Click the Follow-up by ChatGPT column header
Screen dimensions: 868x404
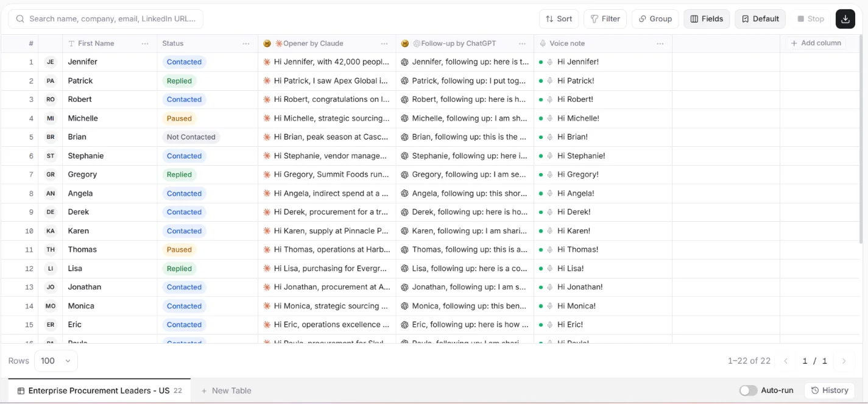tap(465, 43)
